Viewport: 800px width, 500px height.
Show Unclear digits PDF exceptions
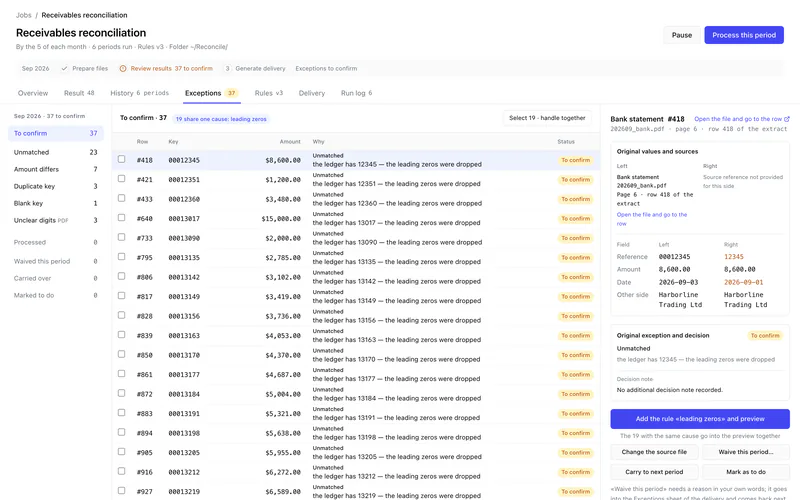point(56,220)
